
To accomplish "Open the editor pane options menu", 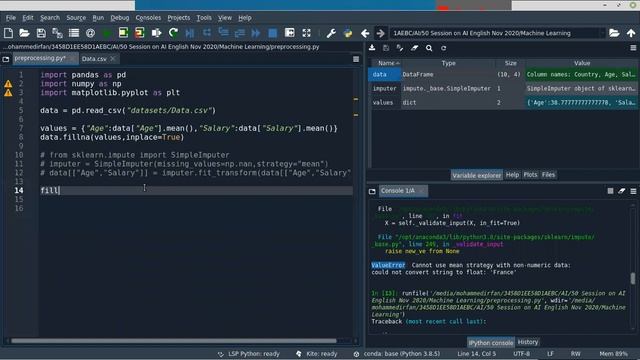I will click(x=356, y=59).
